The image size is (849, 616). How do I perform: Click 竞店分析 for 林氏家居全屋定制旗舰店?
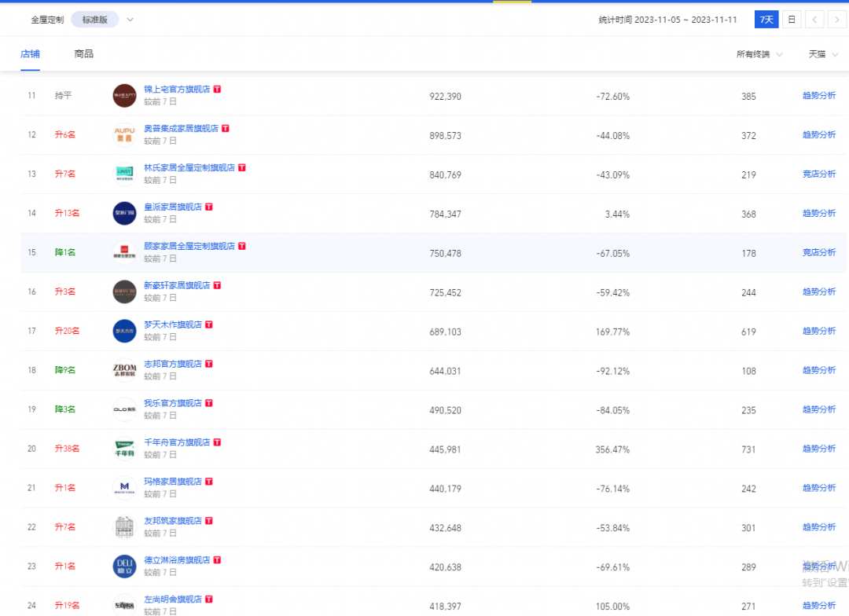(818, 174)
